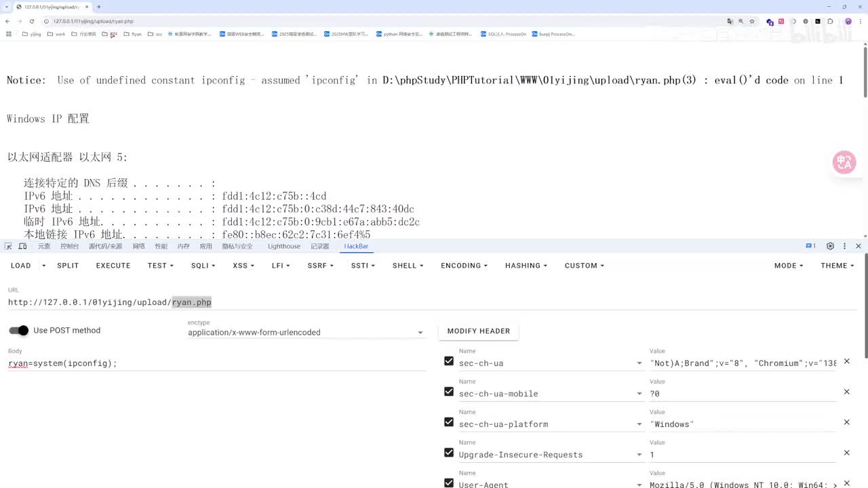
Task: Open a new browser tab
Action: [98, 7]
